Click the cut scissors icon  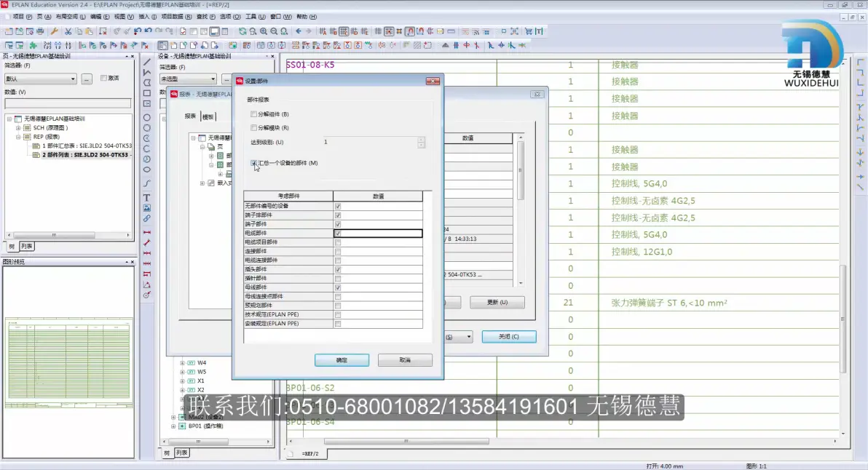click(x=68, y=31)
